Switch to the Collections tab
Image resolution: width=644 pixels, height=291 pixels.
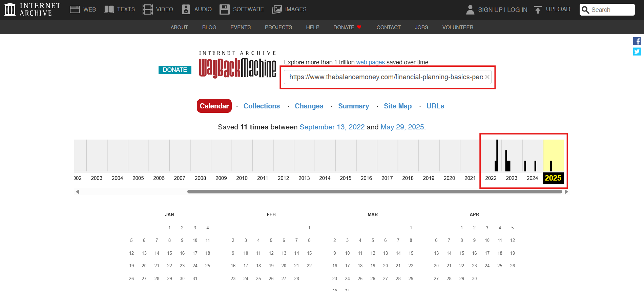[x=262, y=106]
